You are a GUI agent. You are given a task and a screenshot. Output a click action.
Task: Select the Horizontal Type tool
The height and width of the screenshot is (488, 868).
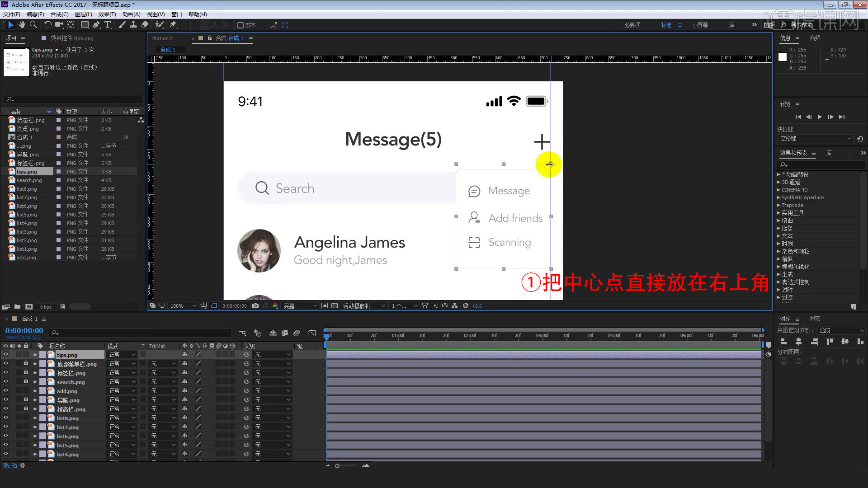108,25
